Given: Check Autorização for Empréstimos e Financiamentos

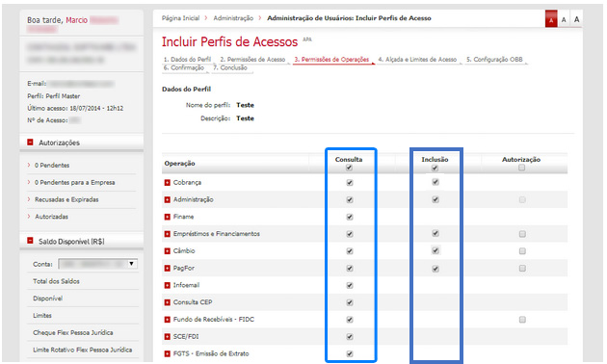Looking at the screenshot, I should tap(522, 234).
